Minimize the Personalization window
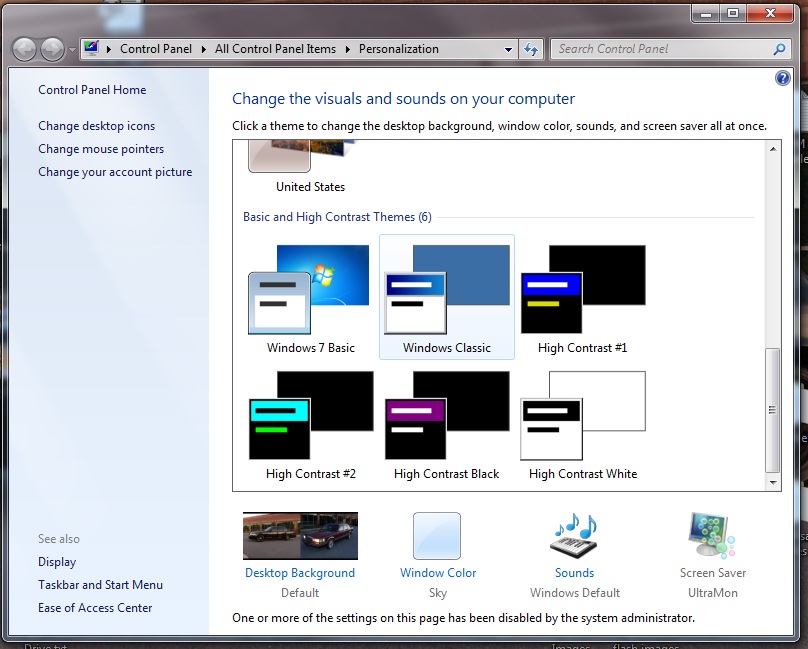 (x=706, y=14)
